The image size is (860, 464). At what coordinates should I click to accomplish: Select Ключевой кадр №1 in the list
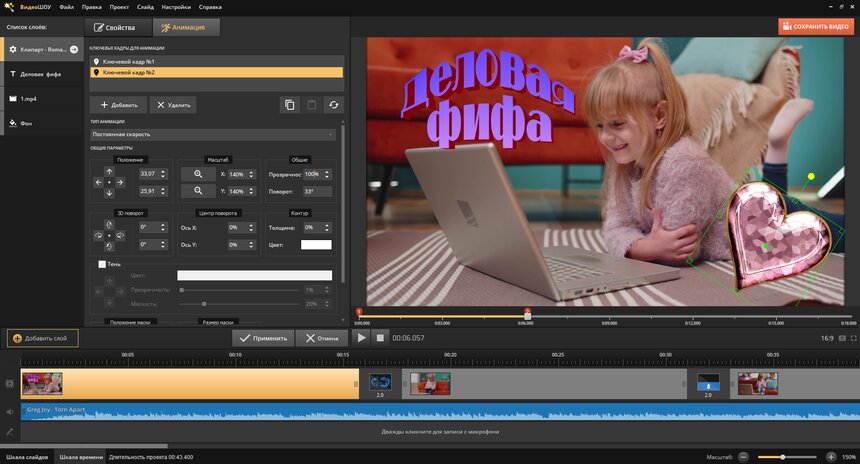point(217,62)
